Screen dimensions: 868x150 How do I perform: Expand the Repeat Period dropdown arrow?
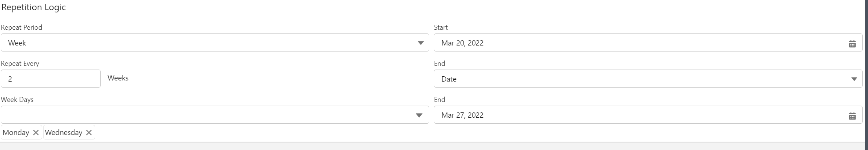[x=421, y=43]
